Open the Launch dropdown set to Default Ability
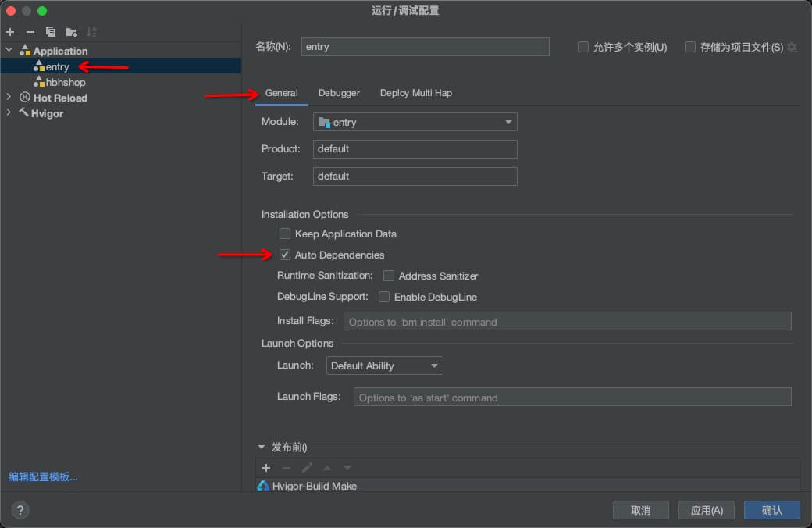Image resolution: width=812 pixels, height=528 pixels. [384, 366]
